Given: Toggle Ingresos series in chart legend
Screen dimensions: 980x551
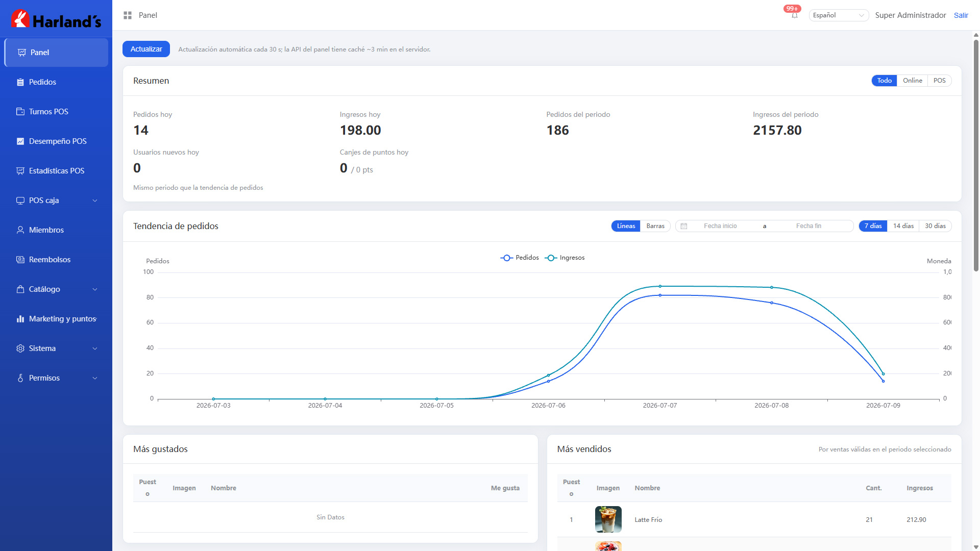Looking at the screenshot, I should click(565, 258).
